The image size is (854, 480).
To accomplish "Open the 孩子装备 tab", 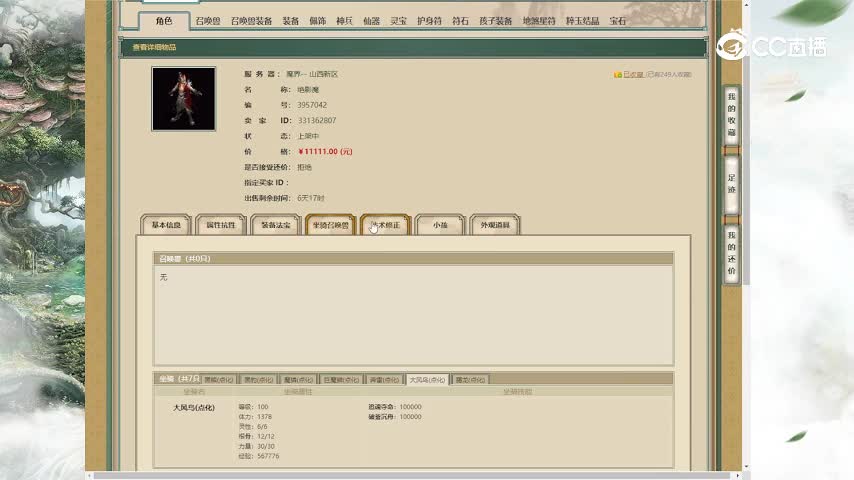I will (x=496, y=21).
